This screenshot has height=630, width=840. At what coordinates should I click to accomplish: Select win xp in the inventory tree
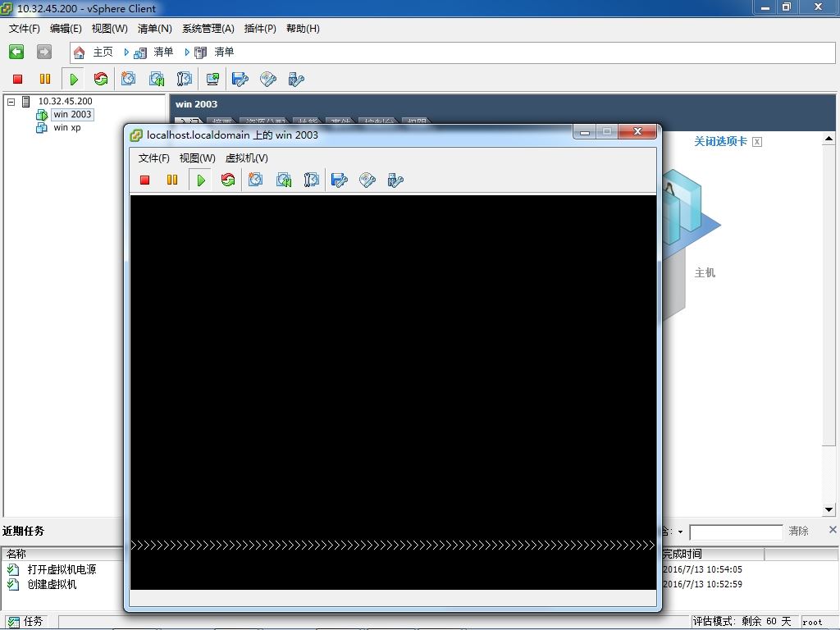[x=67, y=127]
